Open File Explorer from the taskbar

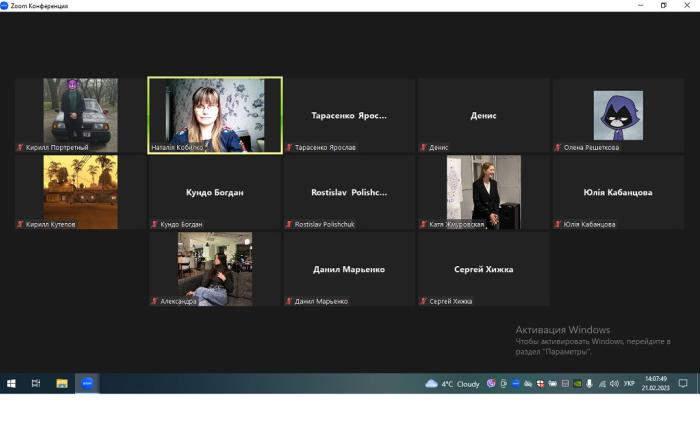point(61,383)
